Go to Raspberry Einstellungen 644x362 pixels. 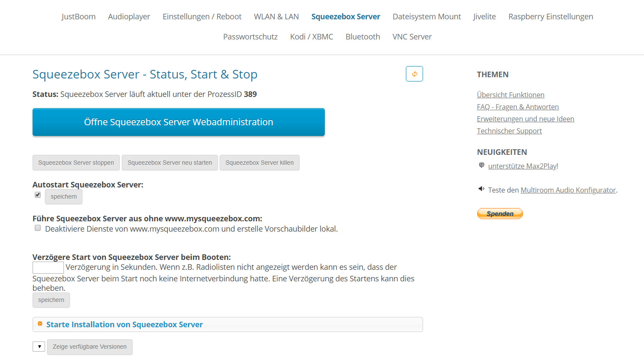[x=551, y=17]
